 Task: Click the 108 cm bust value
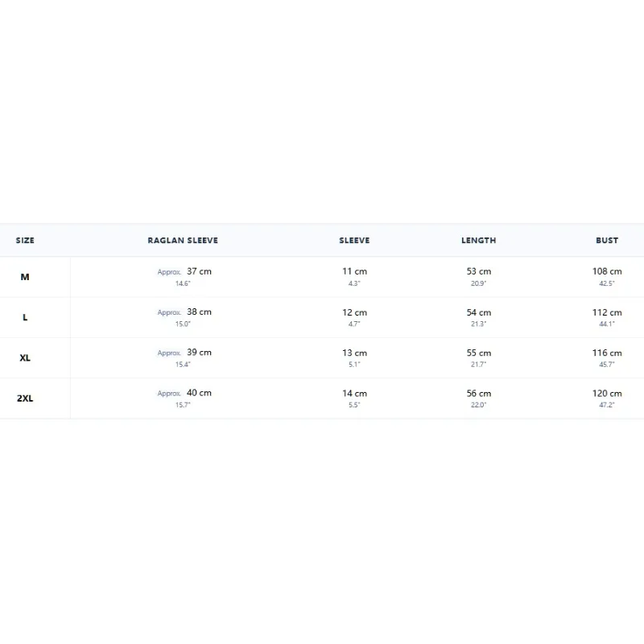pyautogui.click(x=607, y=271)
